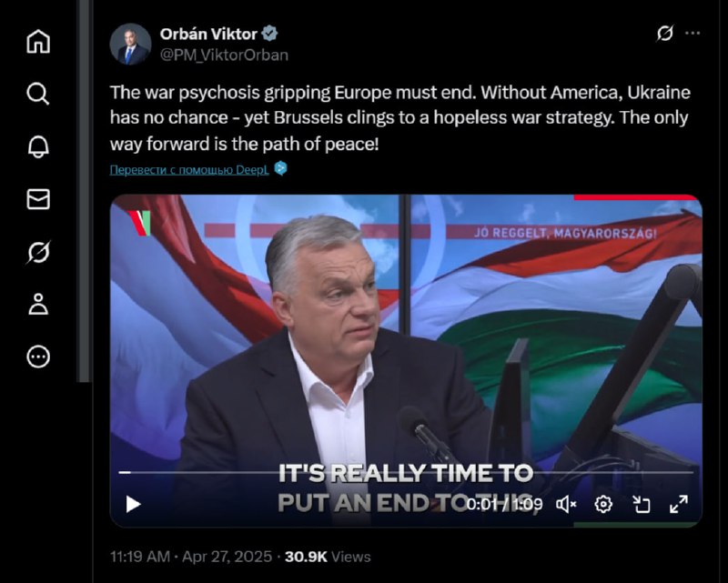Open the More circle-dots sidebar icon

pyautogui.click(x=38, y=357)
